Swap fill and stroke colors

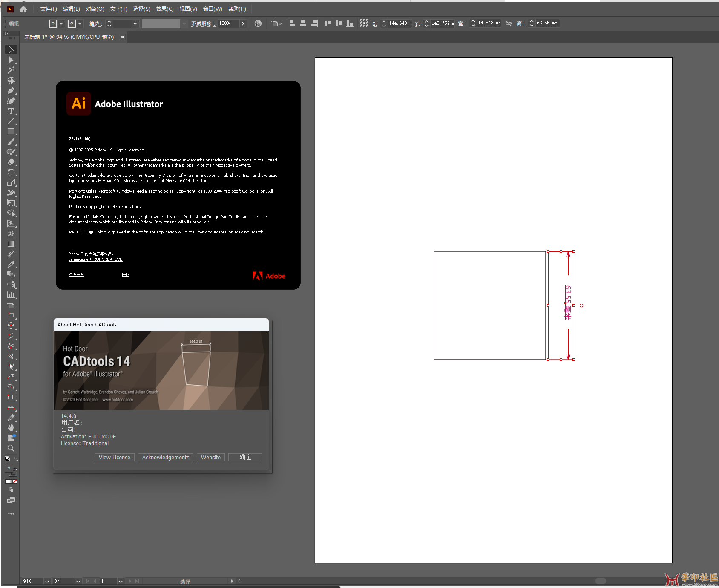point(16,459)
